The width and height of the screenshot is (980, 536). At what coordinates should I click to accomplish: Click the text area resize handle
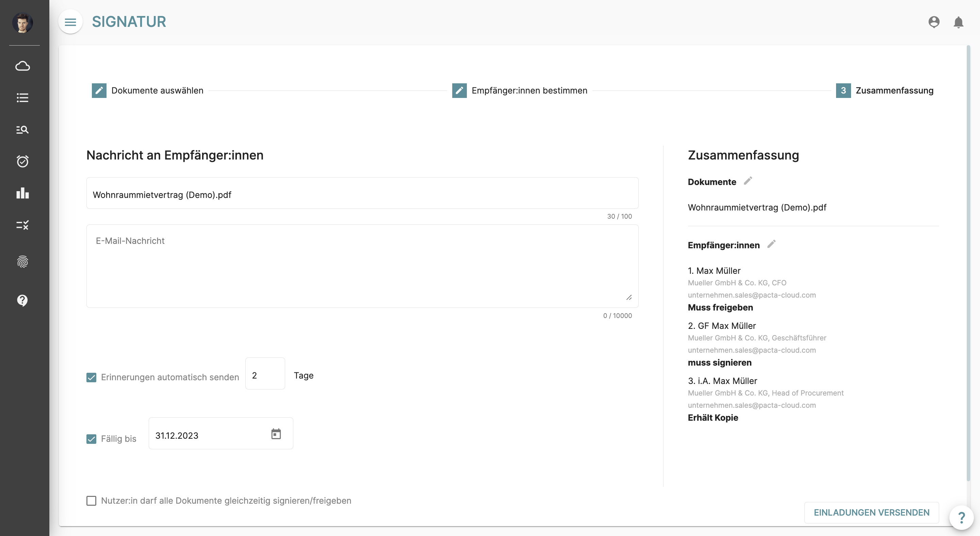(x=629, y=298)
